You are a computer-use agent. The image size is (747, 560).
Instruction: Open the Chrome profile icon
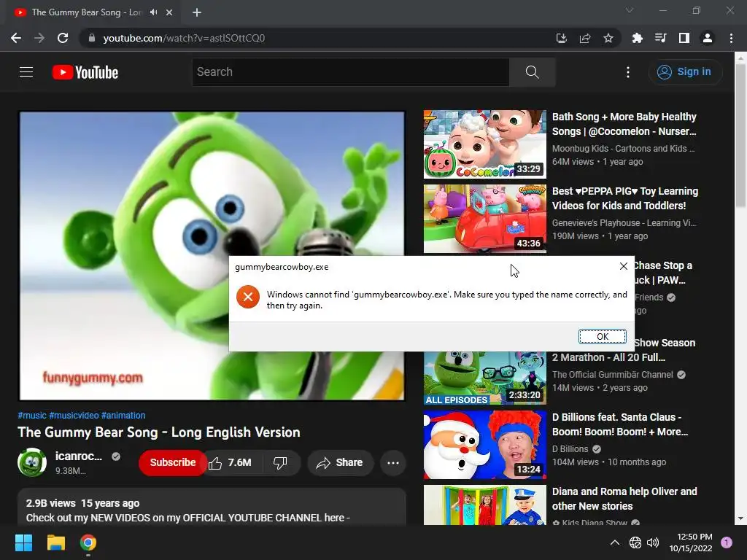point(708,38)
